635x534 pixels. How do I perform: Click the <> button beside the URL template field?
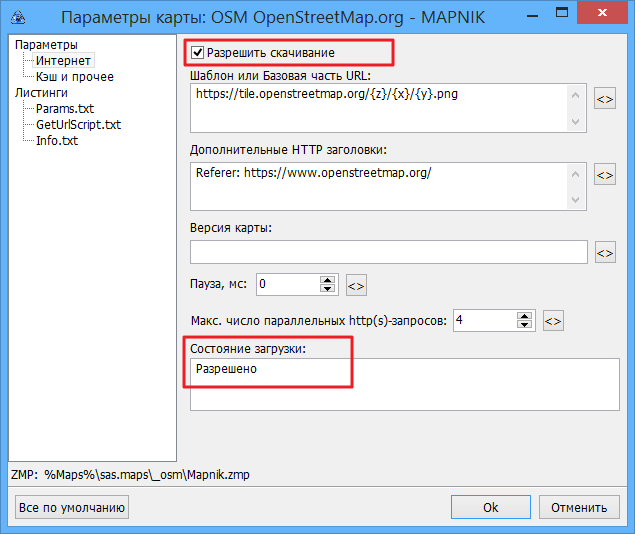click(x=604, y=99)
